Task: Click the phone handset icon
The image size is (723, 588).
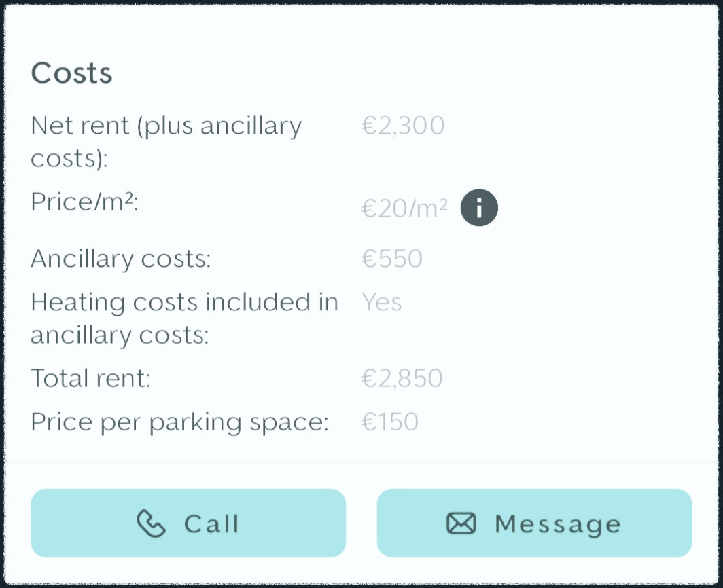Action: (x=151, y=523)
